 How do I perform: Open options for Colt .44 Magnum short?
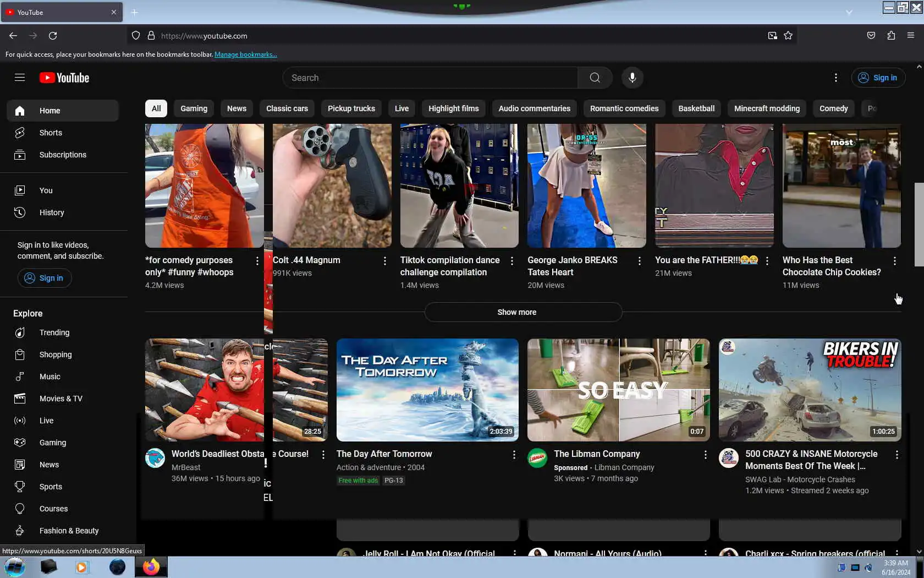(384, 260)
